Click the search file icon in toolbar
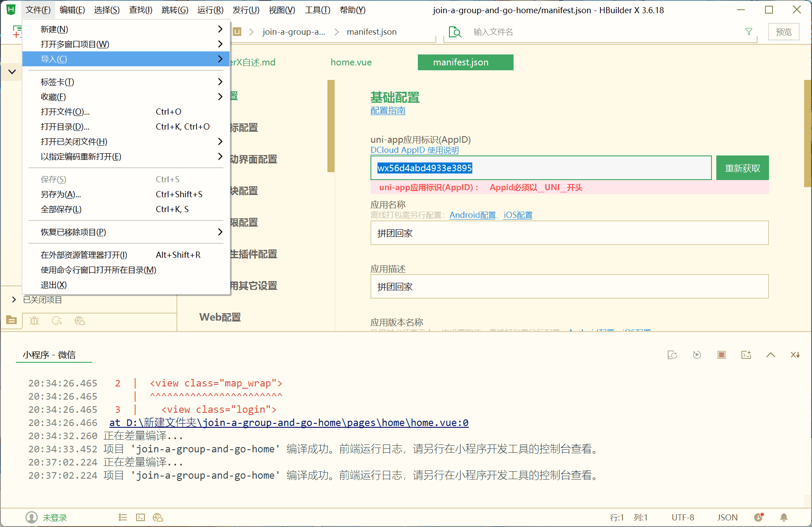The width and height of the screenshot is (812, 527). pyautogui.click(x=455, y=32)
